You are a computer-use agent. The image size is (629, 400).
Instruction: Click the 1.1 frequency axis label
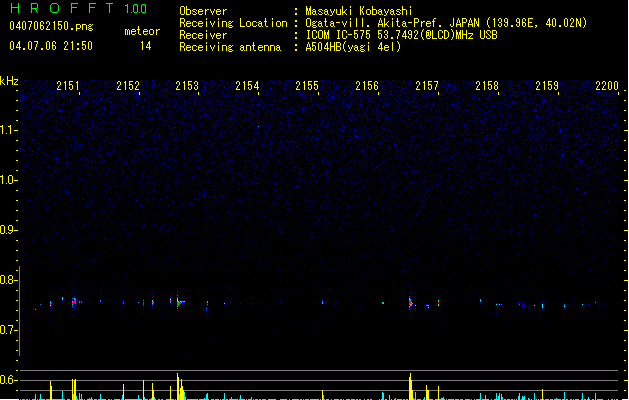pos(8,130)
